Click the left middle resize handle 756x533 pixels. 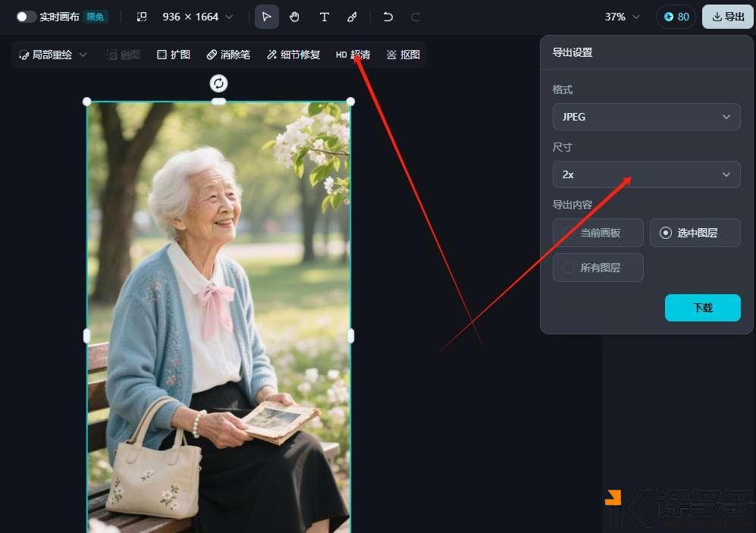tap(86, 336)
